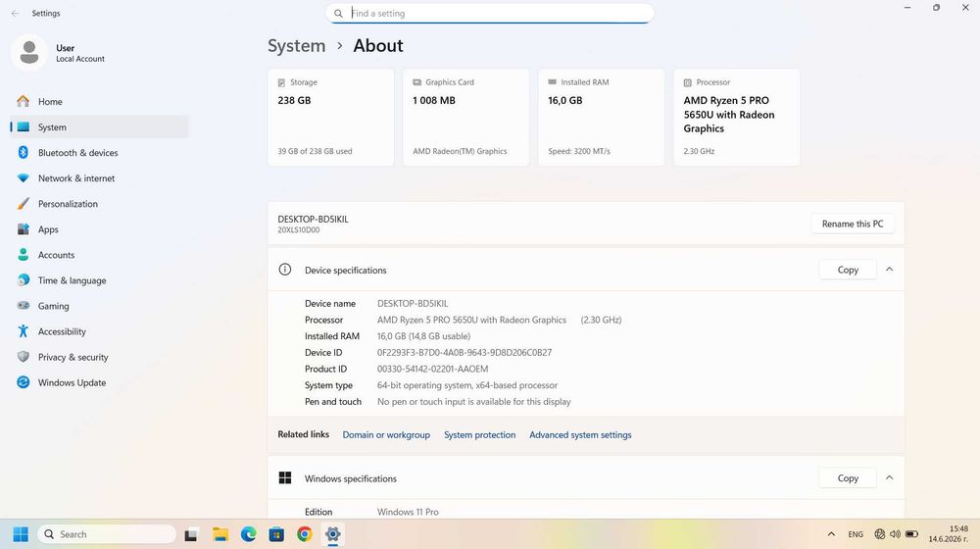Screen dimensions: 980x549
Task: Open Task View on the taskbar
Action: pos(191,534)
